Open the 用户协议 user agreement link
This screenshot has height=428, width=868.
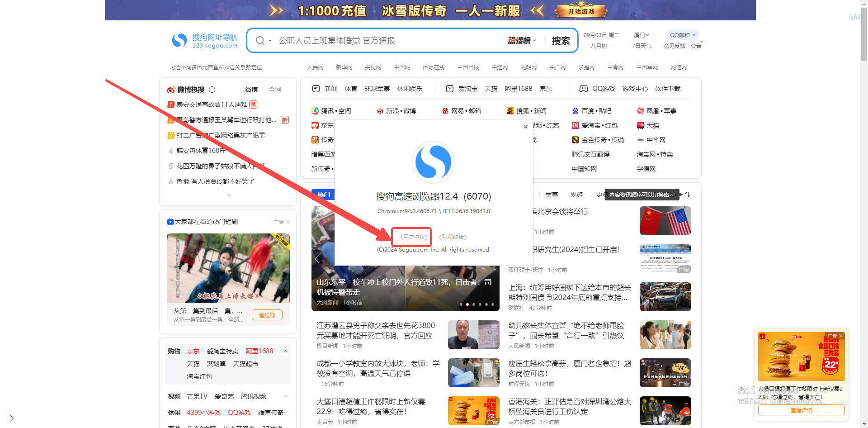414,237
